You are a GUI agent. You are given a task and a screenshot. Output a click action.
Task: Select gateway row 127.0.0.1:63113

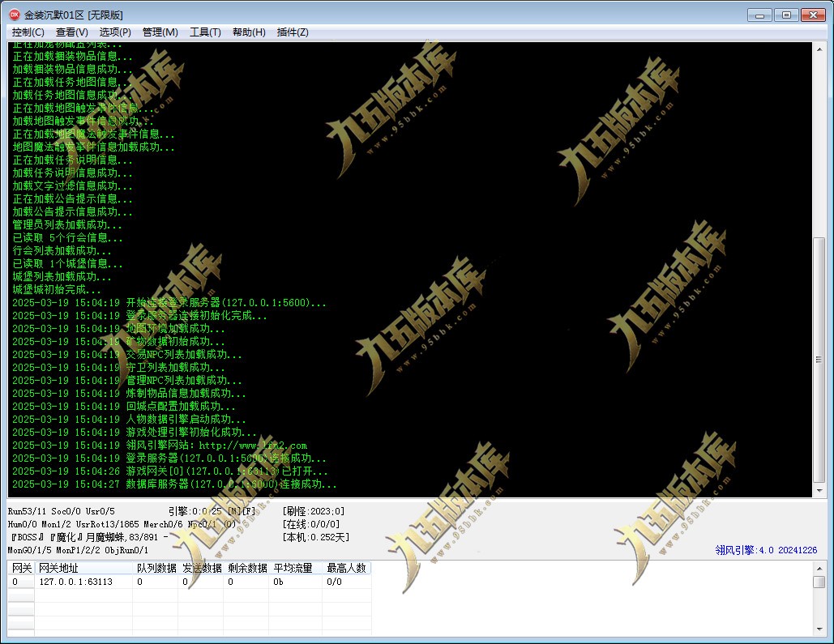190,582
